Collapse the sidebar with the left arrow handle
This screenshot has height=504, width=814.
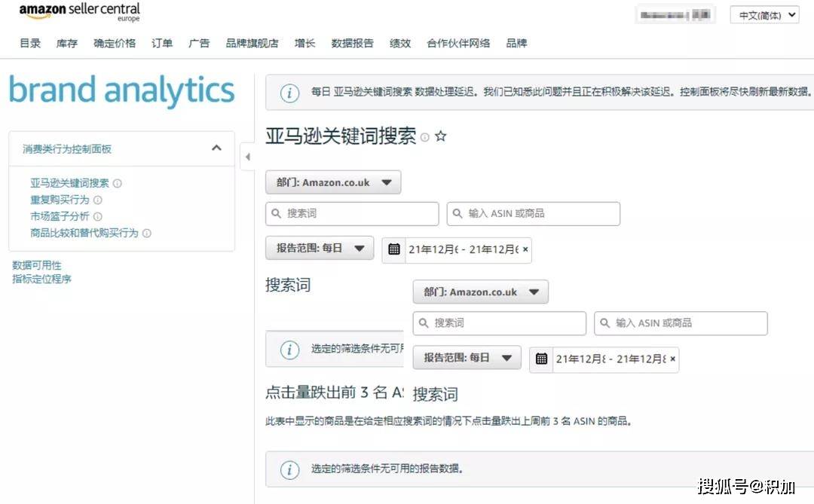point(247,157)
